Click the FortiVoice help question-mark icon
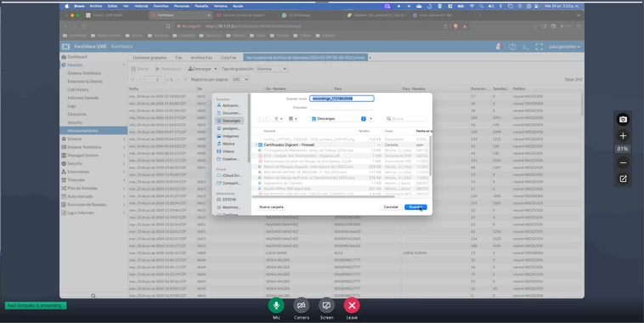The width and height of the screenshot is (644, 323). (x=512, y=47)
